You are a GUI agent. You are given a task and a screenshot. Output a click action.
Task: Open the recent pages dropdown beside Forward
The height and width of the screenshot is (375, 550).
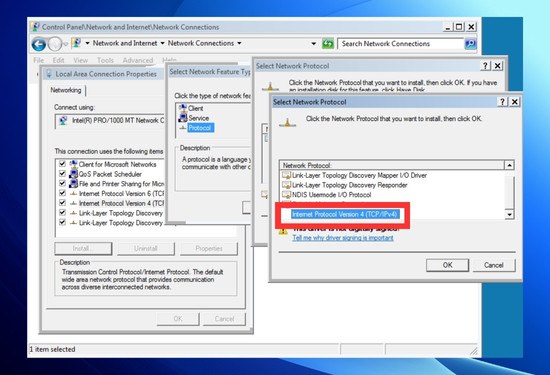pos(65,44)
